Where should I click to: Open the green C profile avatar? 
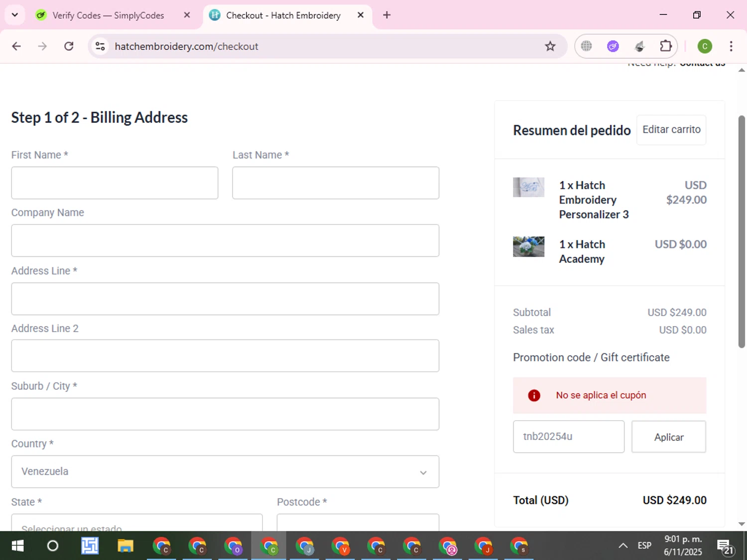pos(705,46)
